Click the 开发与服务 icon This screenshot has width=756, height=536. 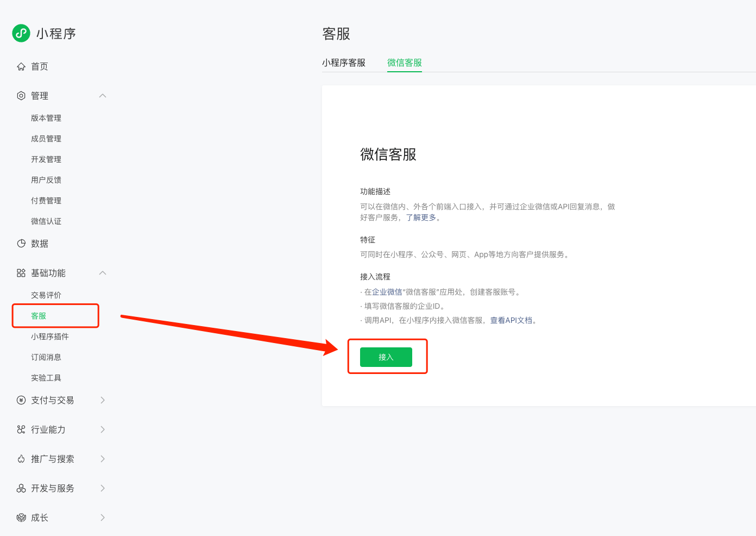click(x=21, y=488)
